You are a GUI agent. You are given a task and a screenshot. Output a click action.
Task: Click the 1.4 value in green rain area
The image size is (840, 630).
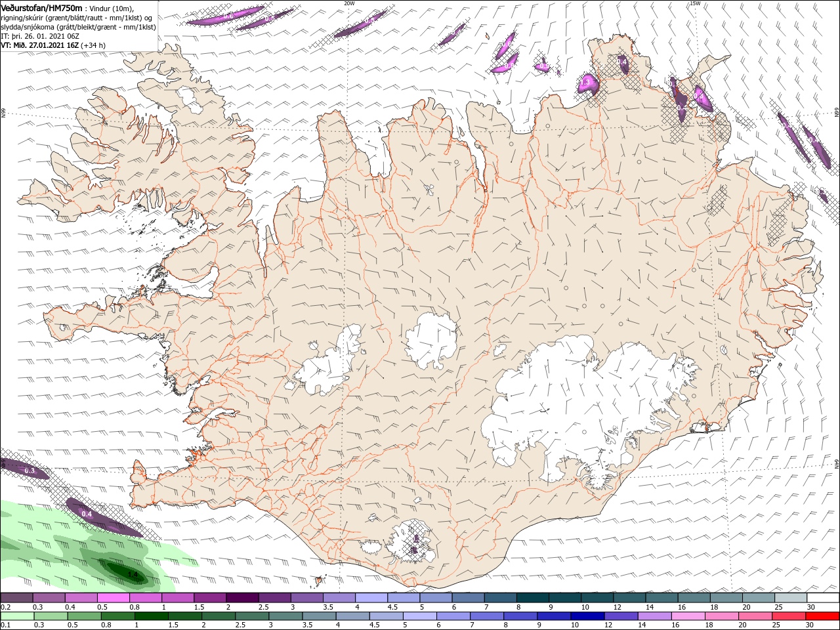pos(133,575)
